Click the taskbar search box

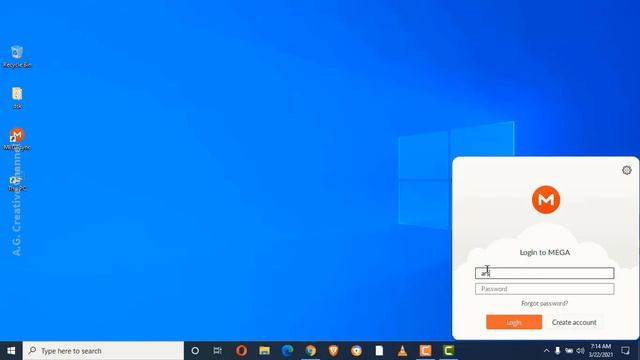tap(103, 351)
